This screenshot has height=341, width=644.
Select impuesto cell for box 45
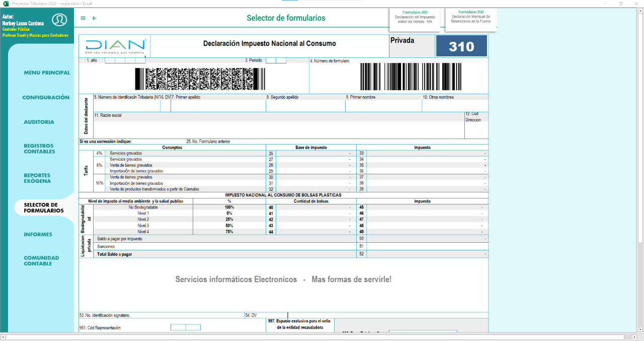(427, 207)
